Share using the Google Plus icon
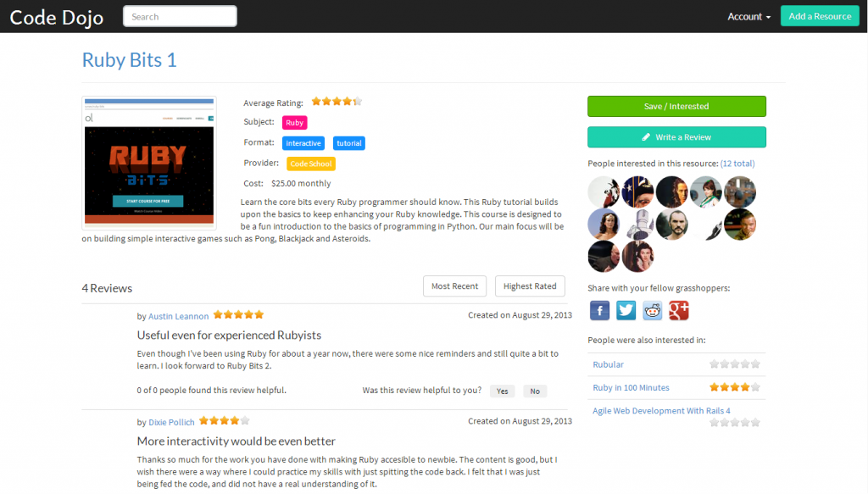This screenshot has width=868, height=494. point(679,310)
